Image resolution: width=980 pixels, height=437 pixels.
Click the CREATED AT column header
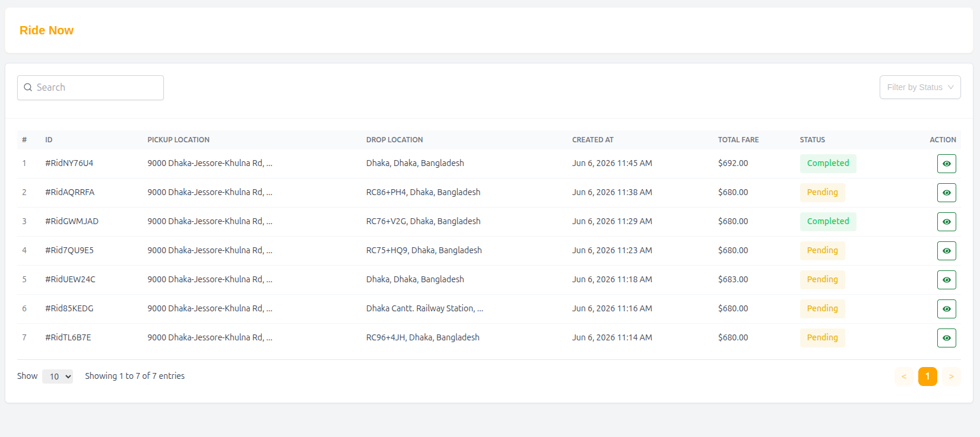tap(593, 140)
